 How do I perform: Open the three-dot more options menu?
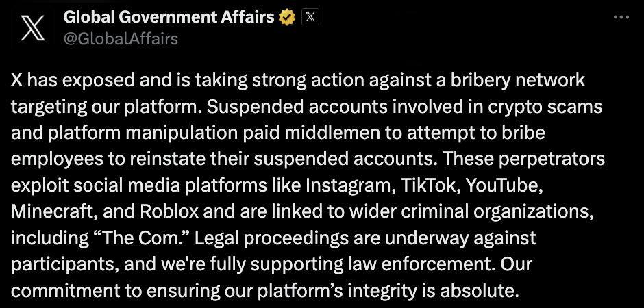tap(621, 17)
